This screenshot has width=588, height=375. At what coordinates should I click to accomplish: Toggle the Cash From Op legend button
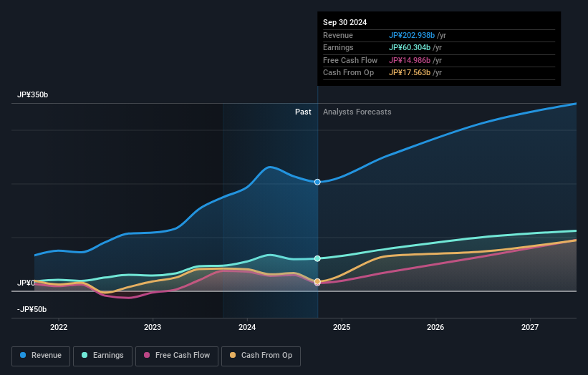click(x=261, y=356)
